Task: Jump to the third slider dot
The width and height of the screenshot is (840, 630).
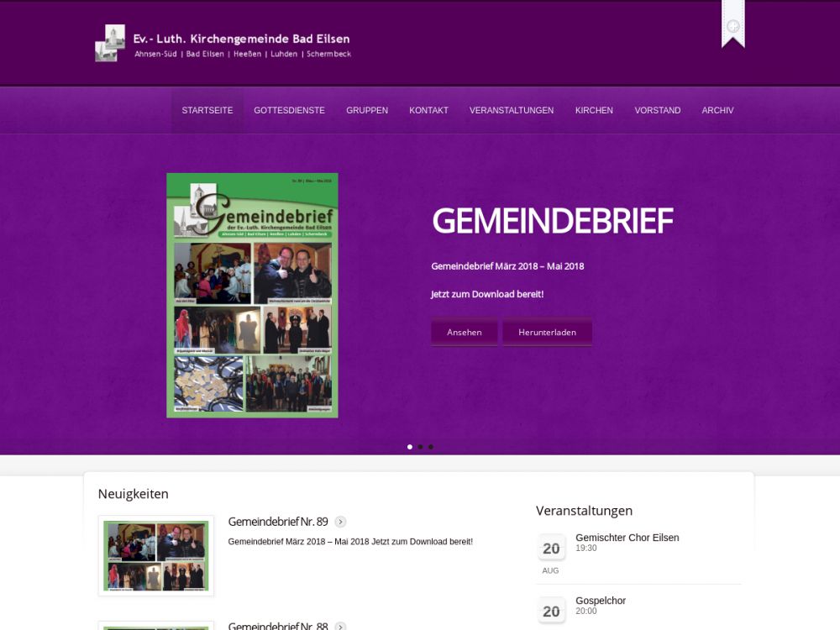Action: [x=431, y=447]
